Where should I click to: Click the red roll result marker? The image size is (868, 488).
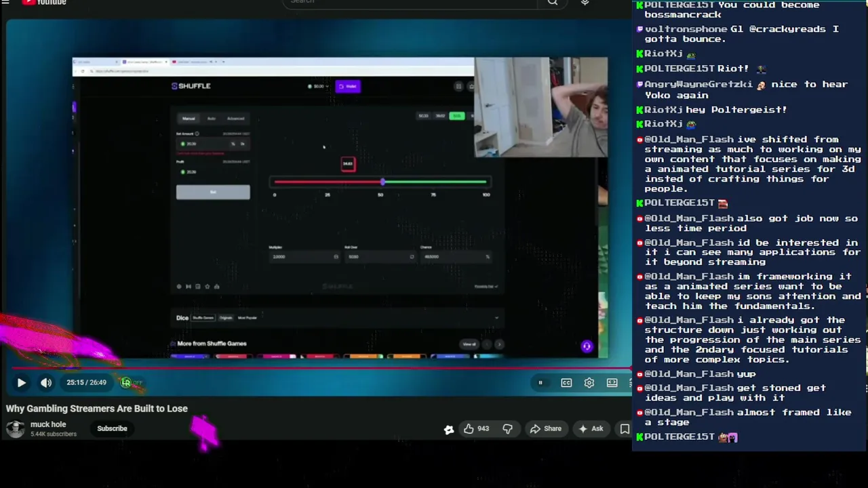pos(348,164)
